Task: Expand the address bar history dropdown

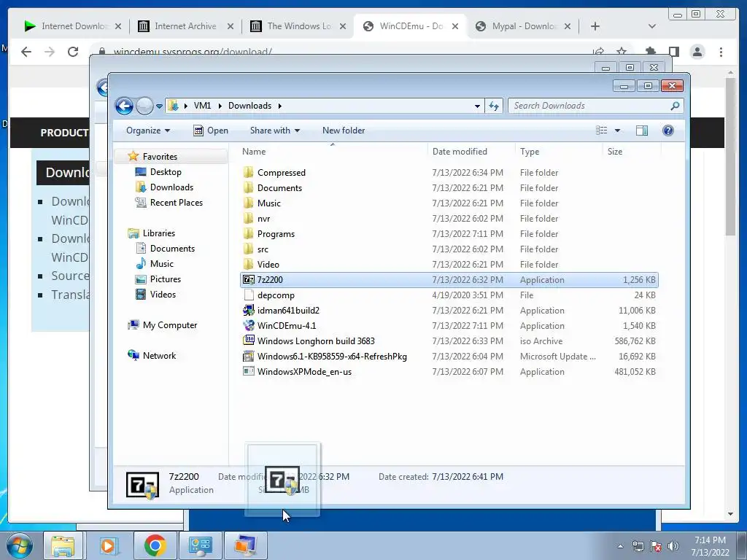Action: click(477, 106)
